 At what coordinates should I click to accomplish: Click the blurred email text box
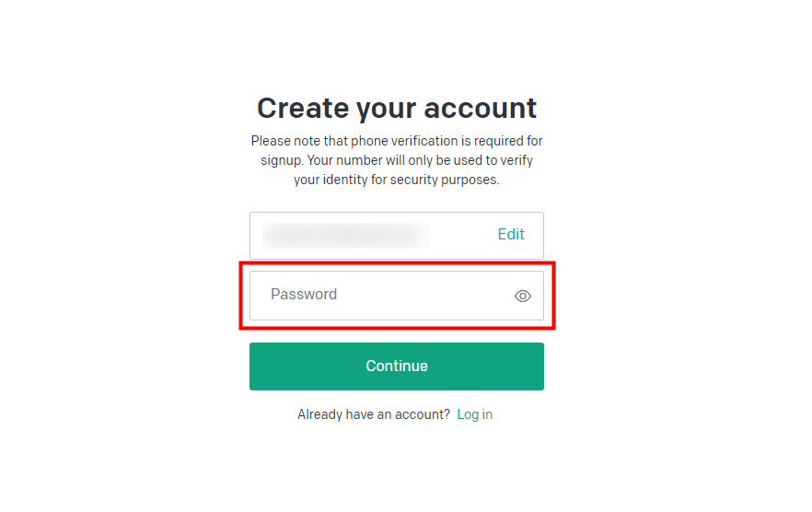coord(397,235)
